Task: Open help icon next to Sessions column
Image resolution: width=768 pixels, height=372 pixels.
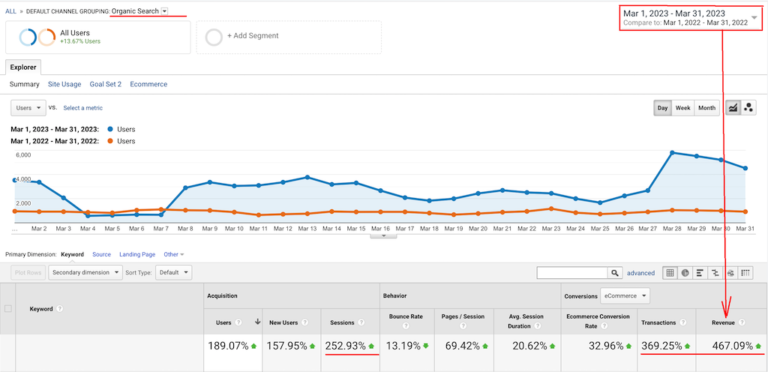Action: (361, 323)
